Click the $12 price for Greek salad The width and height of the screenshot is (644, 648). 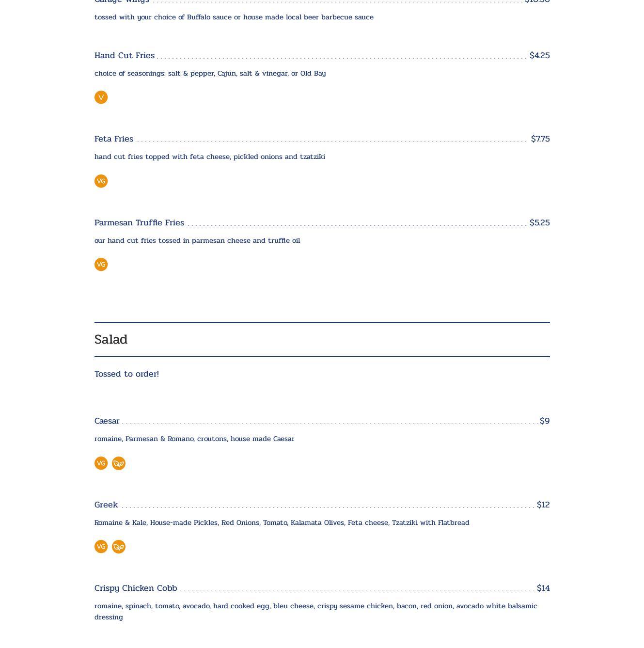click(x=543, y=505)
